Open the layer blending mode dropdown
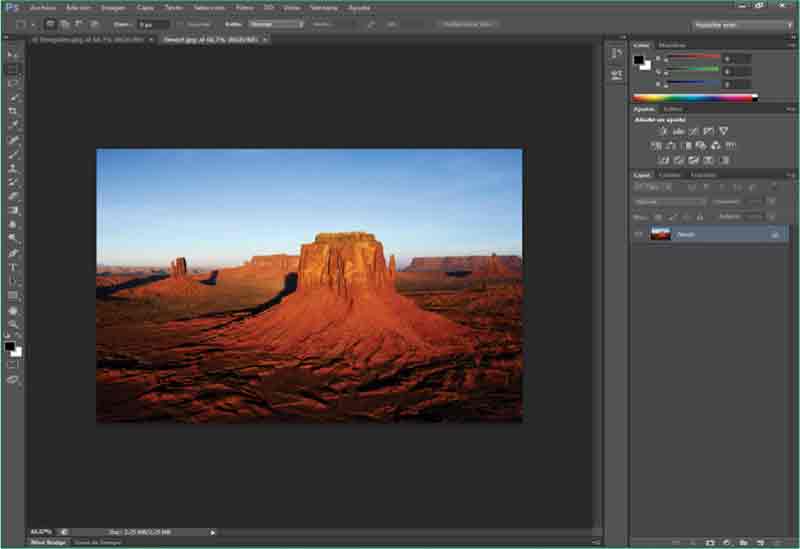800x549 pixels. pos(668,202)
